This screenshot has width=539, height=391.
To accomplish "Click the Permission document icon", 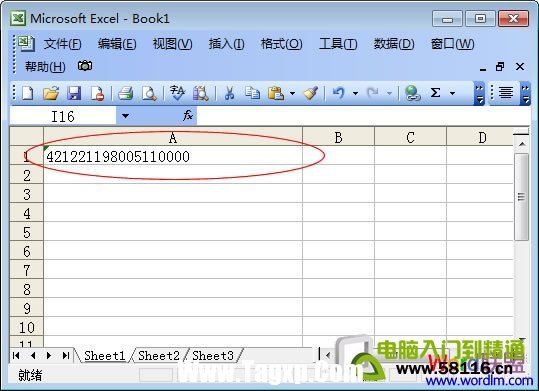I will click(x=97, y=93).
